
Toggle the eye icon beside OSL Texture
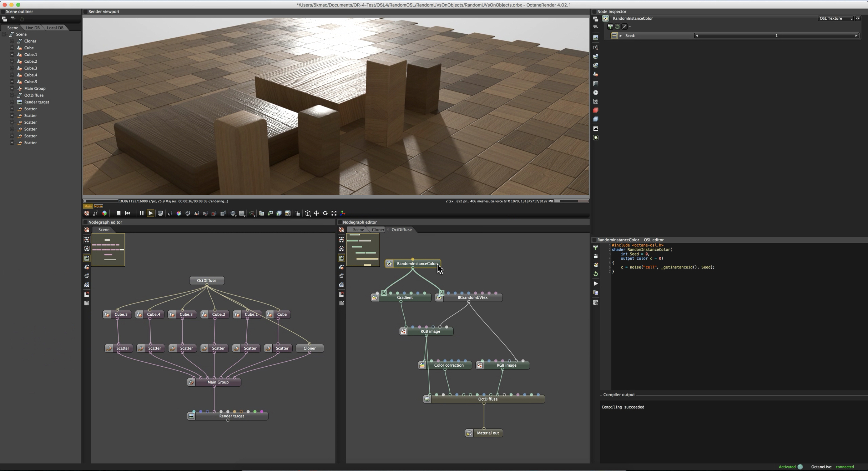(x=858, y=18)
